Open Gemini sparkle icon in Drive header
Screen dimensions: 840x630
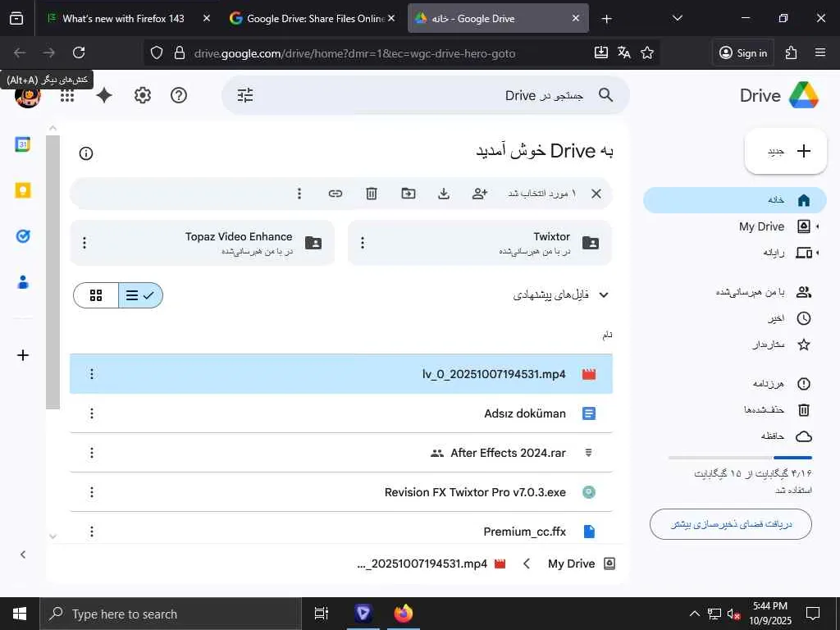104,96
